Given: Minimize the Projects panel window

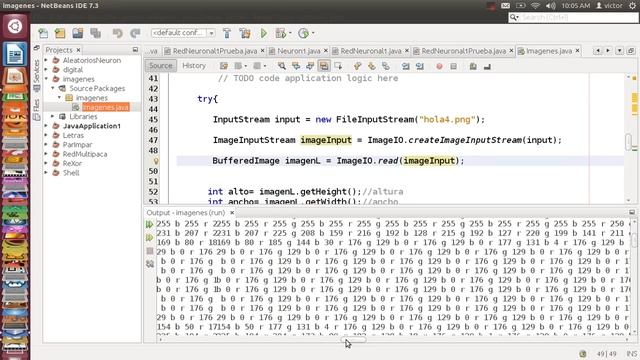Looking at the screenshot, I should click(135, 50).
